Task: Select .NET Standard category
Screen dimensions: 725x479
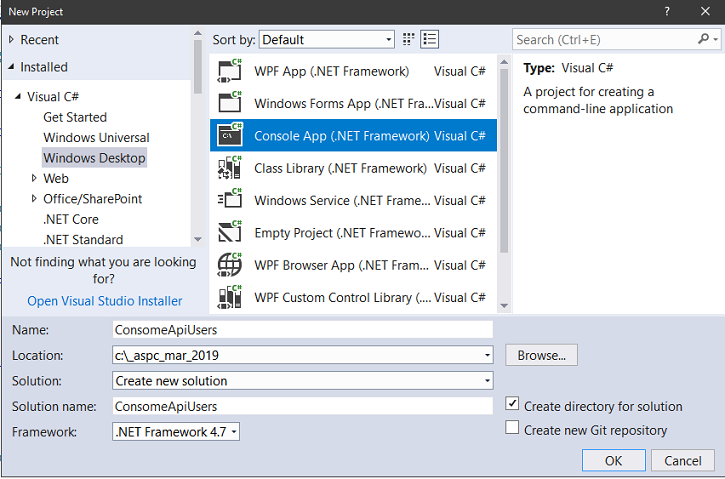Action: (x=83, y=239)
